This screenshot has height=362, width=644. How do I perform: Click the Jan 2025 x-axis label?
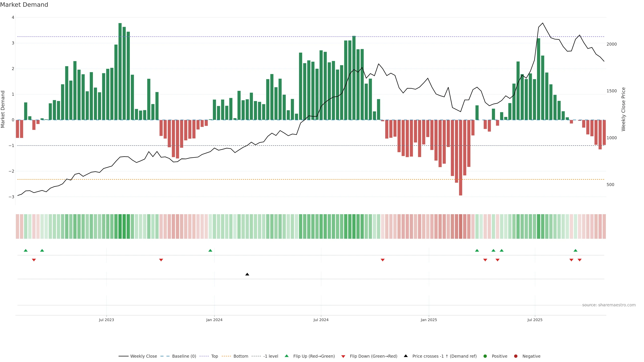[429, 320]
